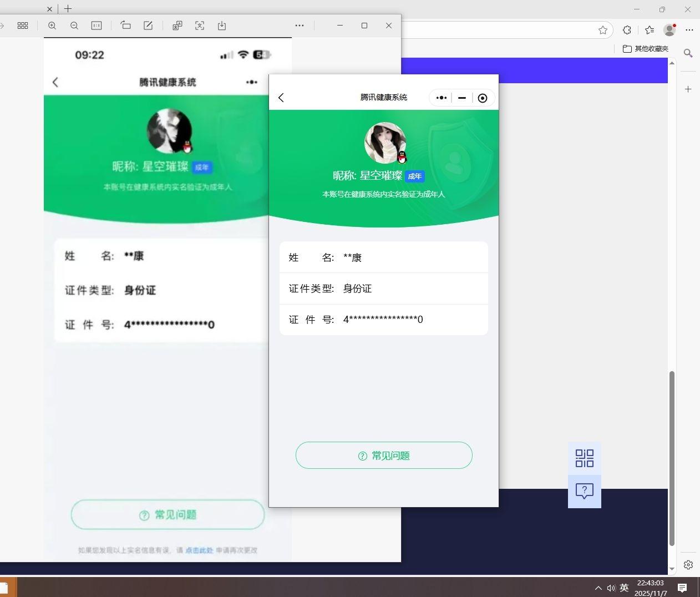This screenshot has height=597, width=700.
Task: Open the grid view of images
Action: coord(23,26)
